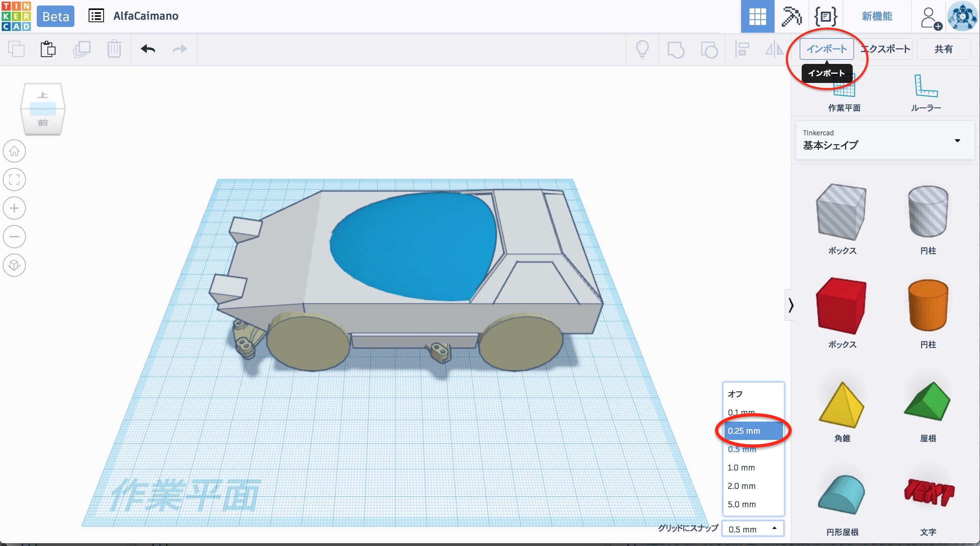This screenshot has height=546, width=980.
Task: Open the 0.5 mm snap grid dropdown
Action: click(x=752, y=529)
